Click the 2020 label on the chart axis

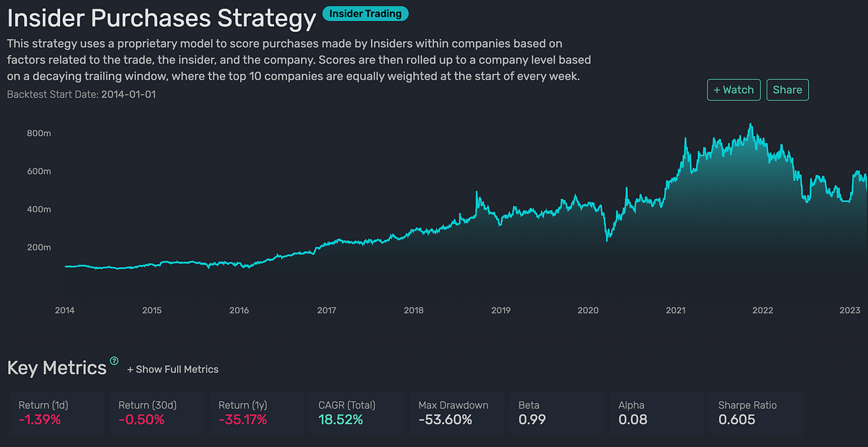click(587, 310)
